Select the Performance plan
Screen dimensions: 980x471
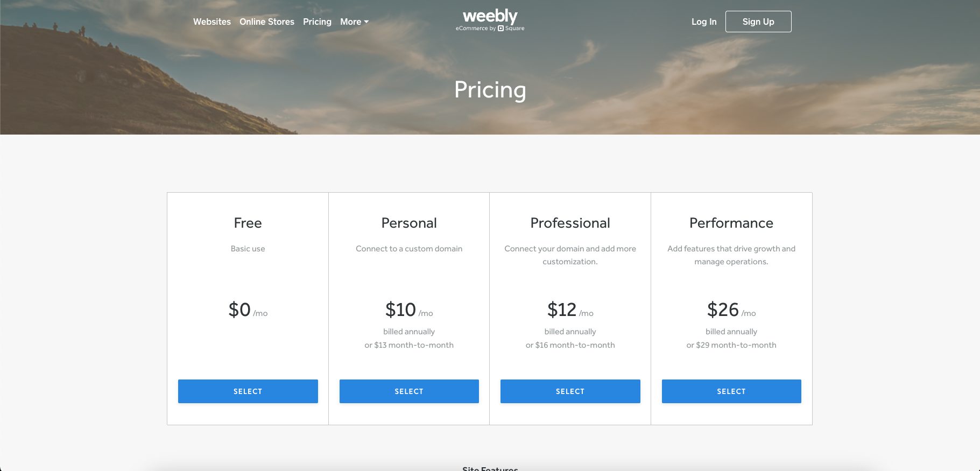pos(731,391)
